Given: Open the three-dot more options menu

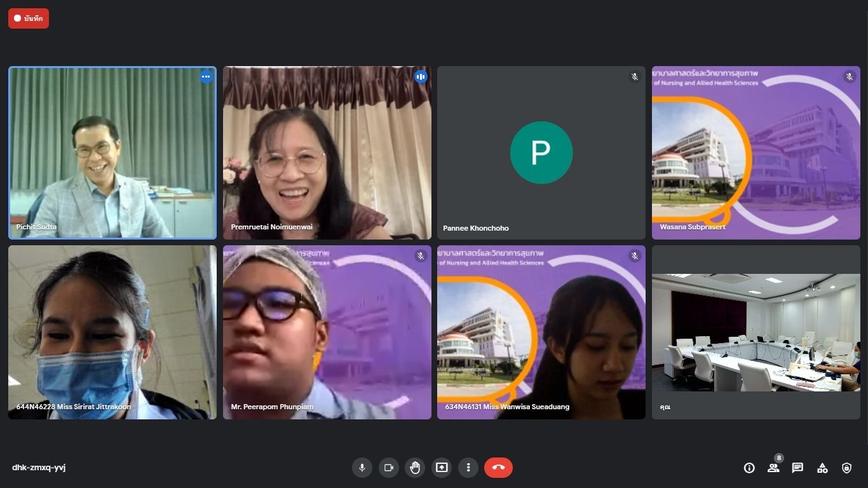Looking at the screenshot, I should pos(468,468).
